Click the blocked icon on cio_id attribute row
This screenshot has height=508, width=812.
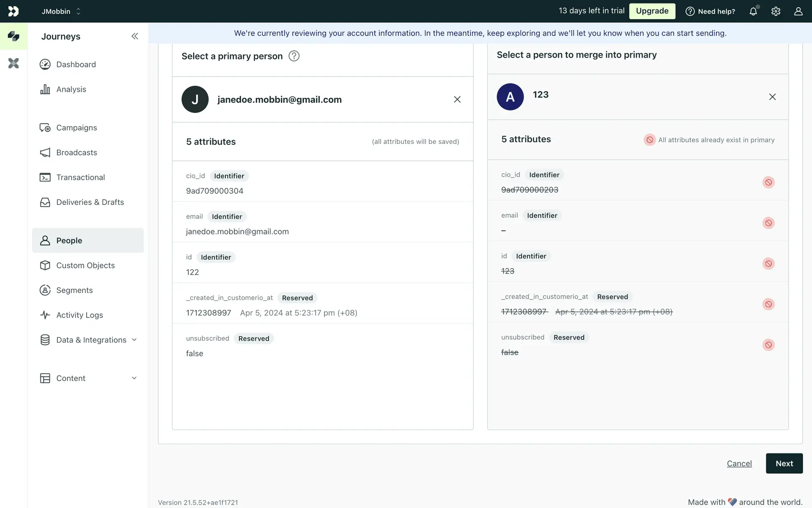768,182
